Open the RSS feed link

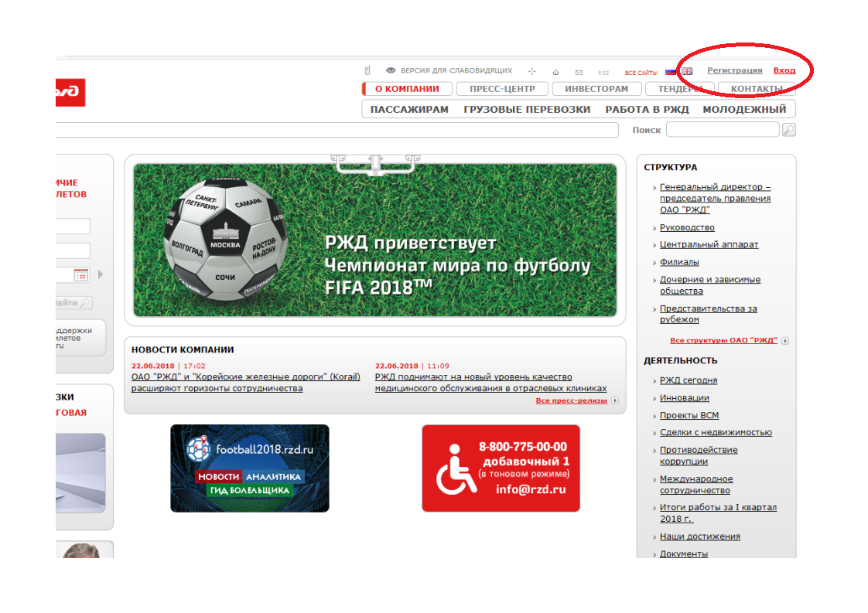click(603, 73)
